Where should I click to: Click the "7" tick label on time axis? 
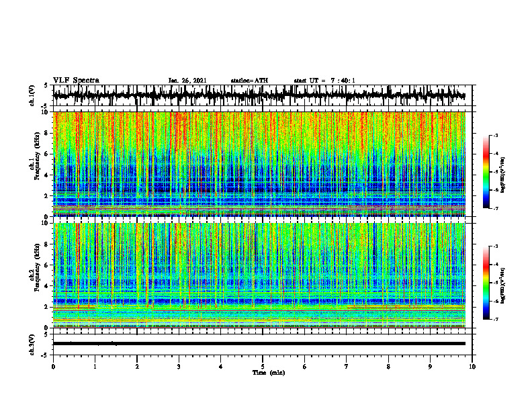(347, 367)
